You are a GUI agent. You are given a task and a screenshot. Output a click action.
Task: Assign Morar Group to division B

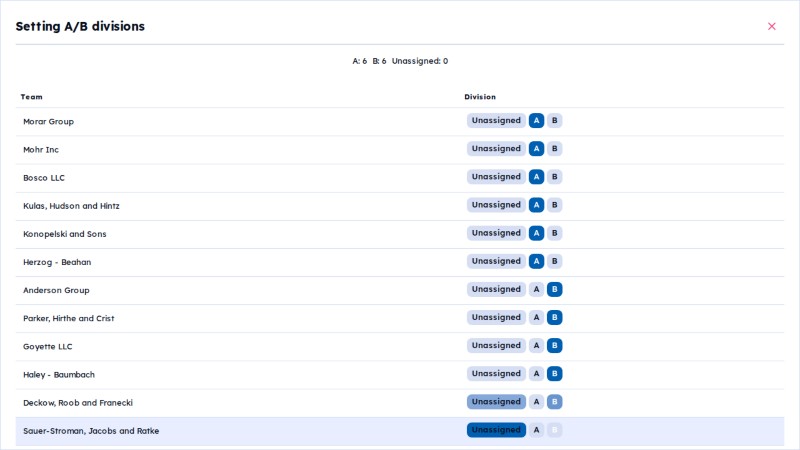pos(555,120)
